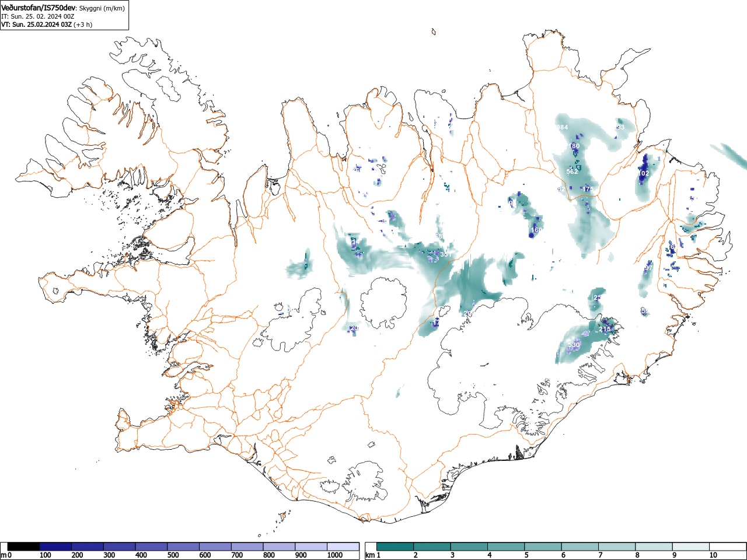Pick the 300–400 m legend color swatch

pyautogui.click(x=120, y=547)
